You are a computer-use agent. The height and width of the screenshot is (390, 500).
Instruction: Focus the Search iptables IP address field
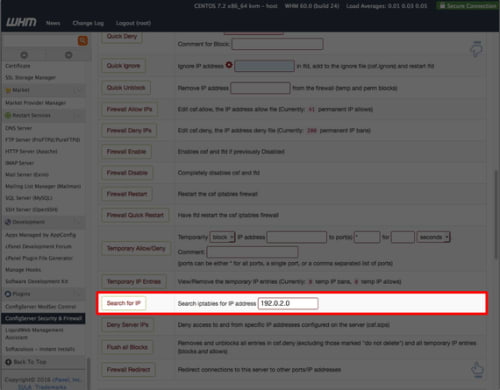(288, 303)
